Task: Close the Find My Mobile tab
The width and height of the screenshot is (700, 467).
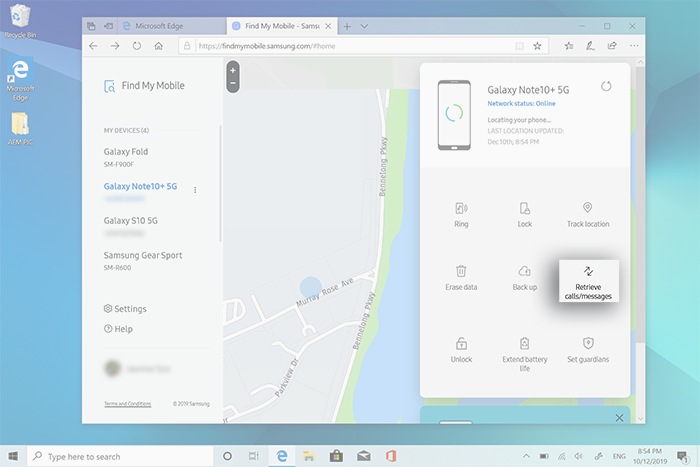Action: click(328, 26)
